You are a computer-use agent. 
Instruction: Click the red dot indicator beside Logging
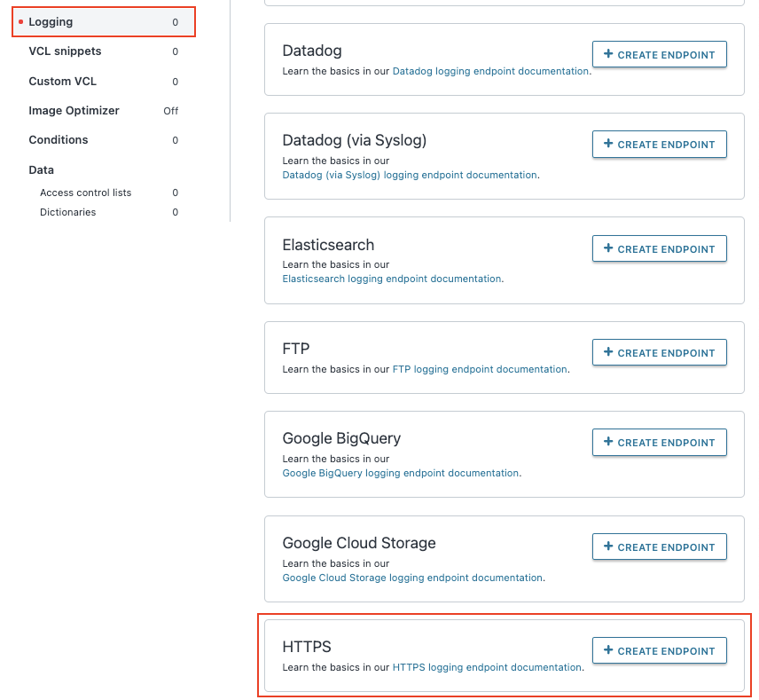pos(20,21)
